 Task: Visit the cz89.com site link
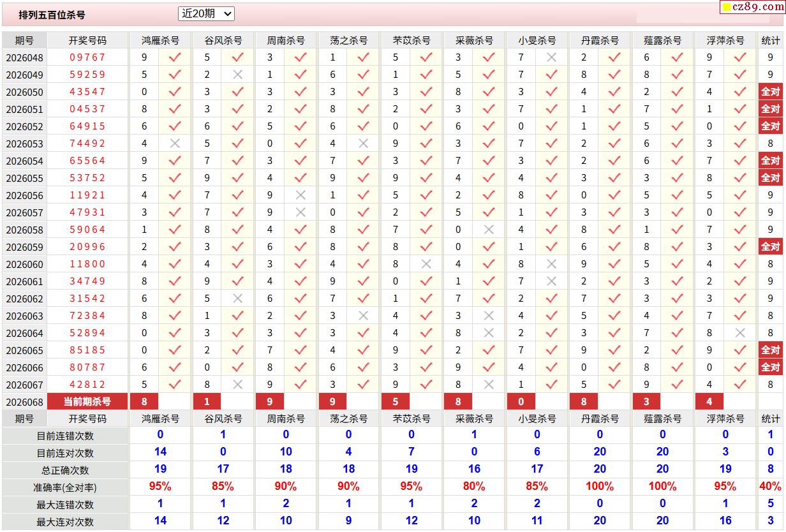click(x=753, y=7)
